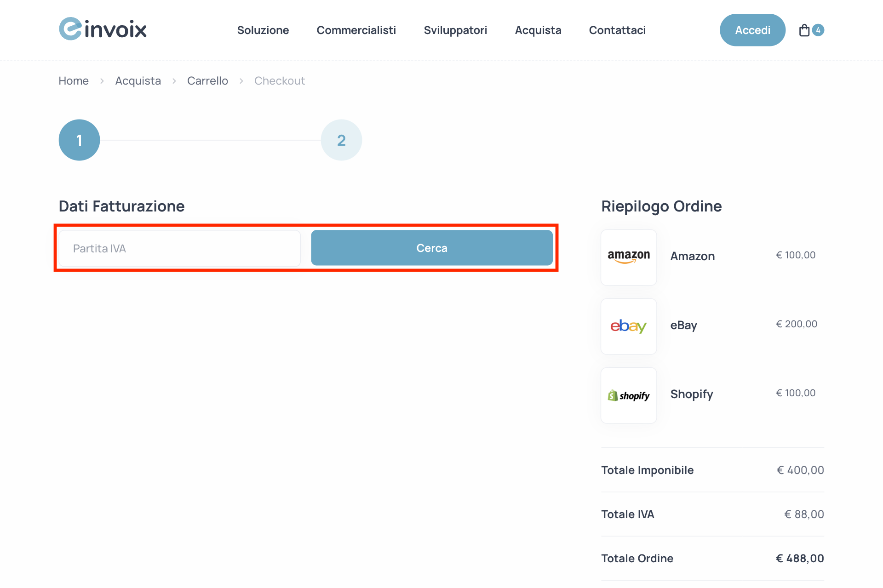Image resolution: width=883 pixels, height=588 pixels.
Task: Open the Contattaci page
Action: (617, 30)
